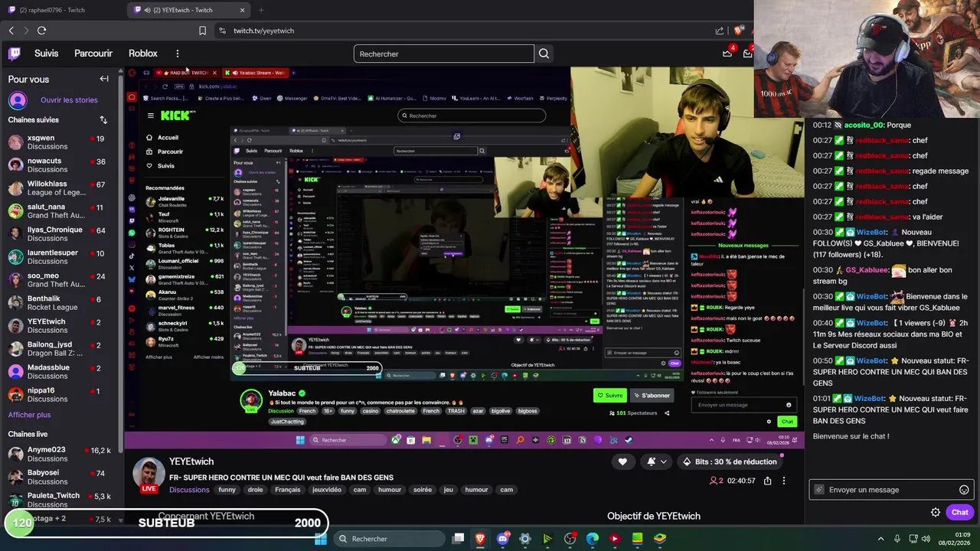Click the Windows taskbar Rechercher search box
980x551 pixels.
click(390, 539)
